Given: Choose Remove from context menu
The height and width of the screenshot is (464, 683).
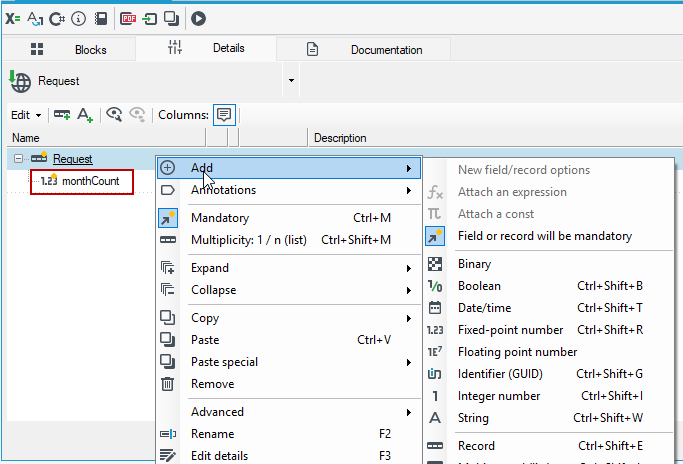Looking at the screenshot, I should click(x=289, y=384).
